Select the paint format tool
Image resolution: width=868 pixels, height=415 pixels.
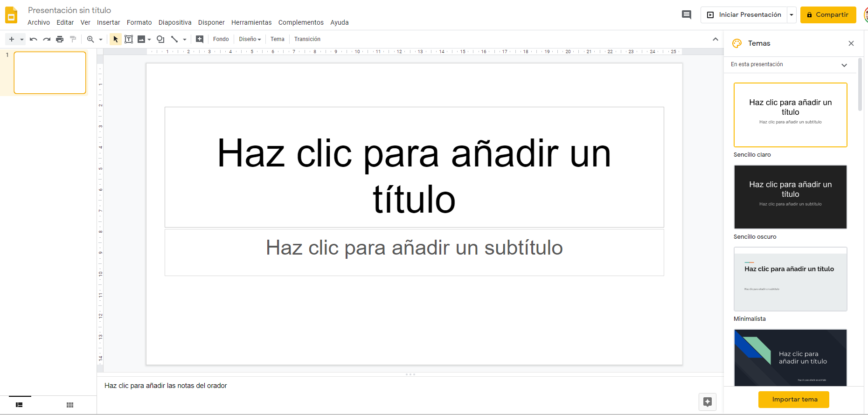coord(73,39)
